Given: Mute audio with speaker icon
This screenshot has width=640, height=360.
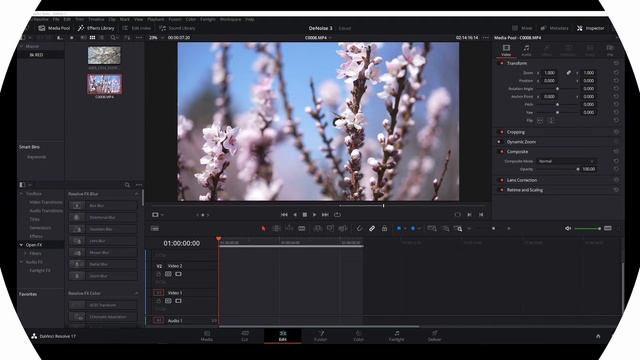Looking at the screenshot, I should (x=568, y=229).
